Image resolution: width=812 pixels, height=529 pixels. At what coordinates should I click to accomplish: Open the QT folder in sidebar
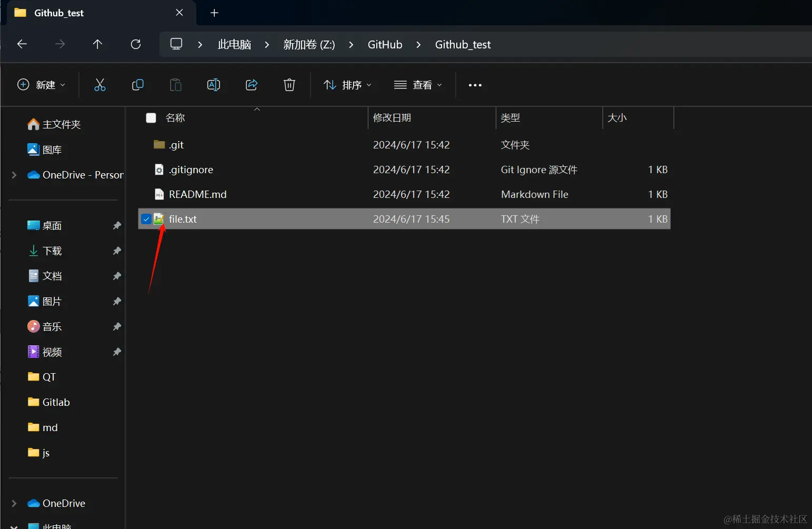42,377
